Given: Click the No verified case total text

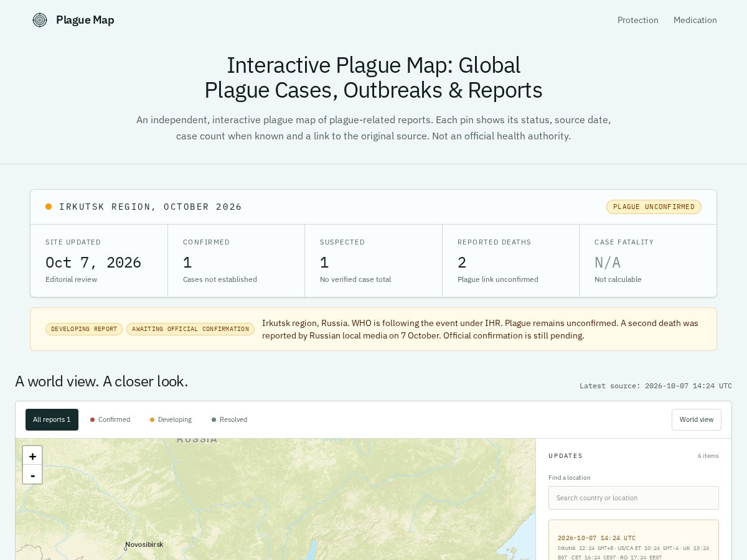Looking at the screenshot, I should [355, 279].
